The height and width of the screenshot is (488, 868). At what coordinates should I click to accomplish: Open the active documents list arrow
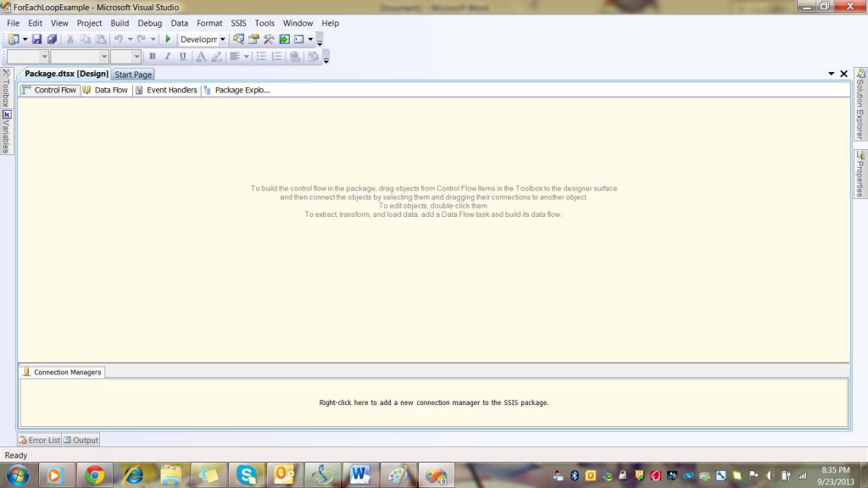coord(832,74)
